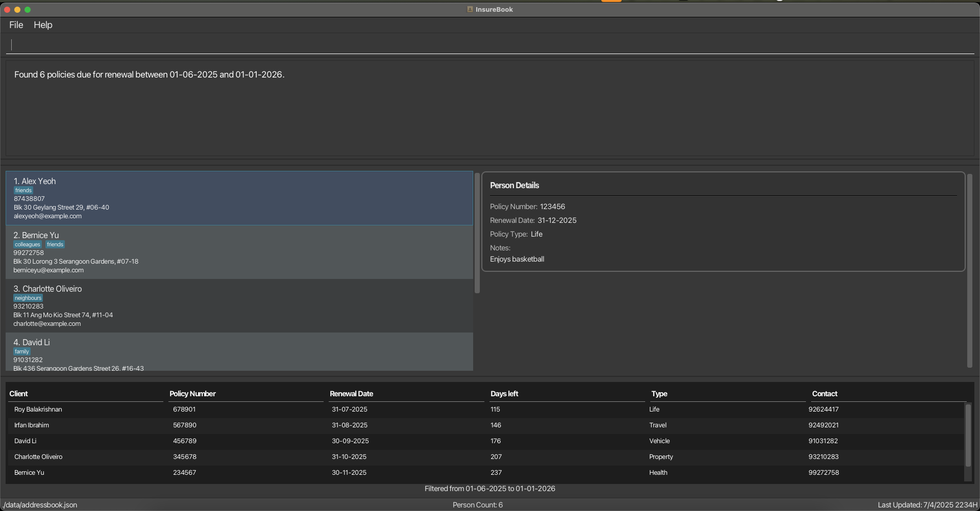Click the Person Count status entry
Viewport: 980px width, 511px height.
pyautogui.click(x=478, y=505)
